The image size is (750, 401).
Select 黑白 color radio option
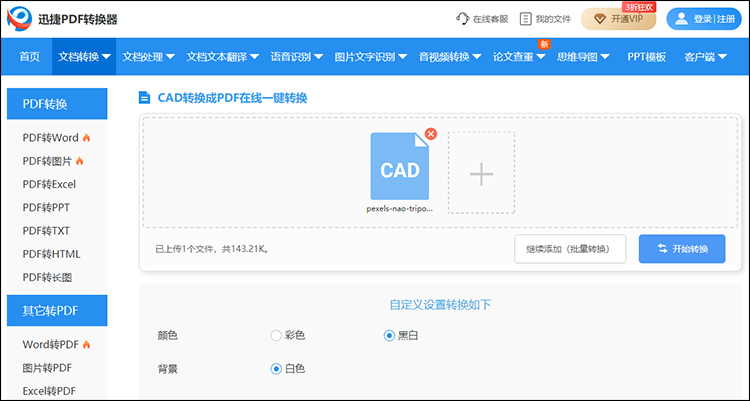click(x=390, y=335)
